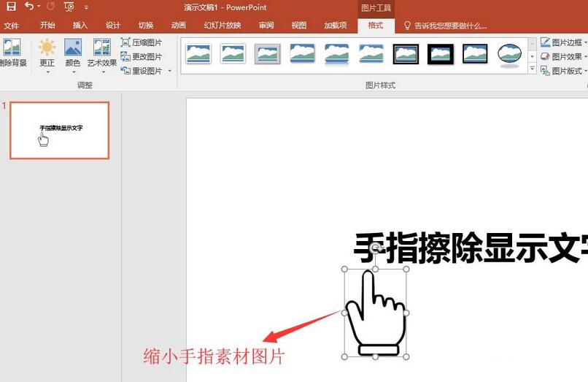The width and height of the screenshot is (588, 382).
Task: Apply the fifth reflected picture style thumbnail
Action: coord(336,55)
